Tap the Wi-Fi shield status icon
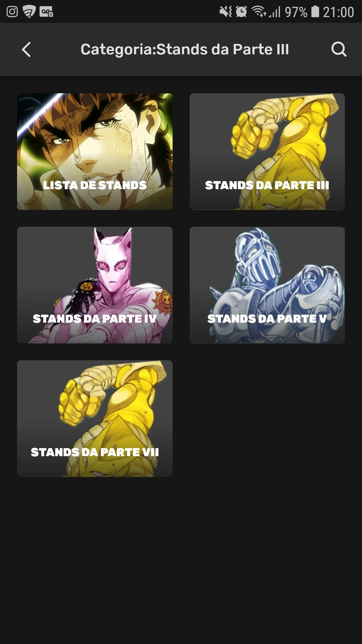The height and width of the screenshot is (644, 362). point(29,12)
